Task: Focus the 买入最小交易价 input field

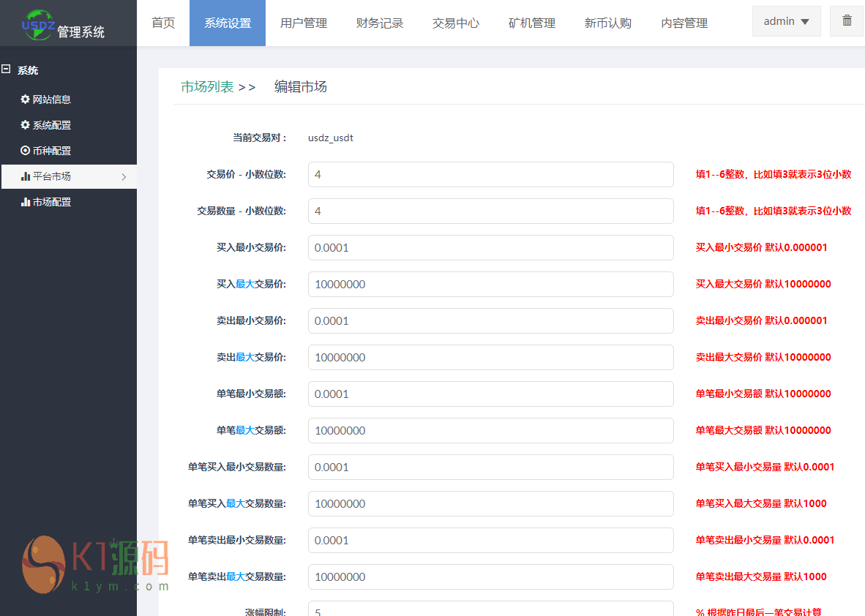Action: pos(490,248)
